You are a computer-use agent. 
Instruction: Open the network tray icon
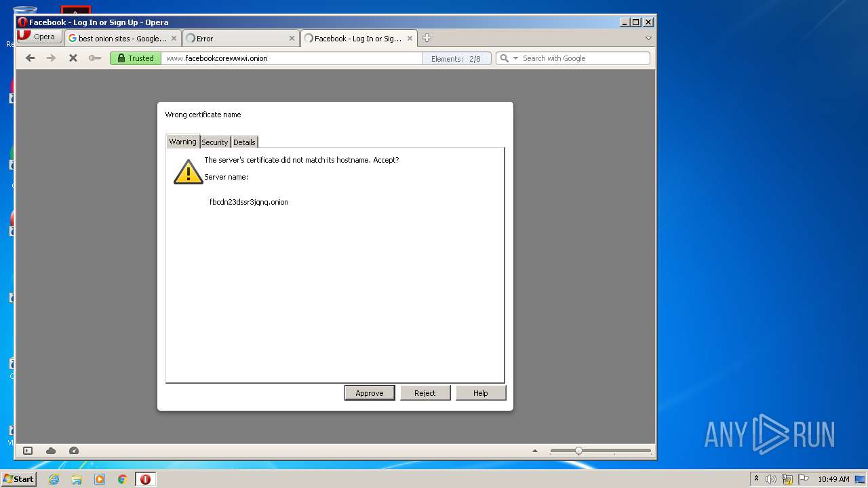pyautogui.click(x=787, y=479)
